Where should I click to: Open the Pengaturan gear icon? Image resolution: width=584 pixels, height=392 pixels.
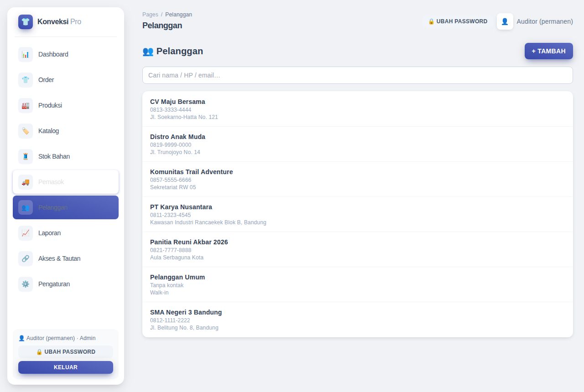(x=26, y=284)
